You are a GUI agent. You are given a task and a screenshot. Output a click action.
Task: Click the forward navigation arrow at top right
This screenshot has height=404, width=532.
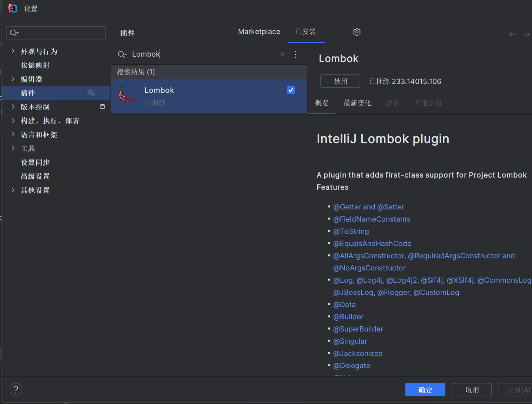(526, 34)
